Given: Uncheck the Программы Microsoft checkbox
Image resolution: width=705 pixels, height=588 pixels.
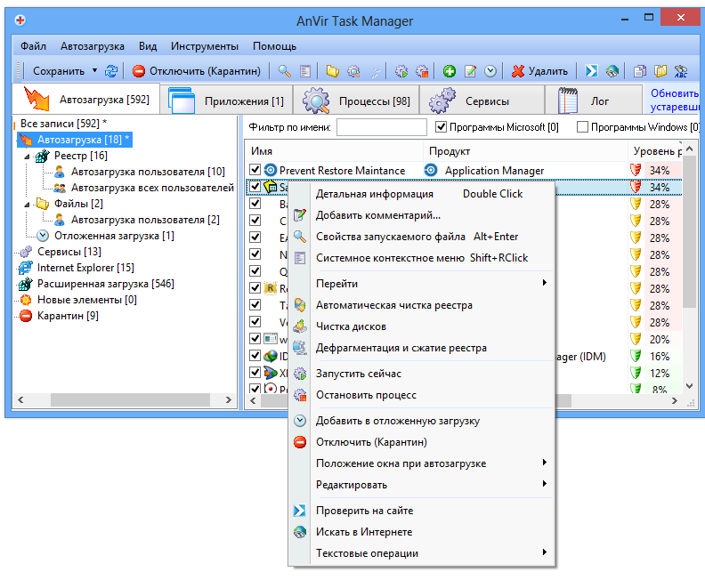Looking at the screenshot, I should (441, 127).
